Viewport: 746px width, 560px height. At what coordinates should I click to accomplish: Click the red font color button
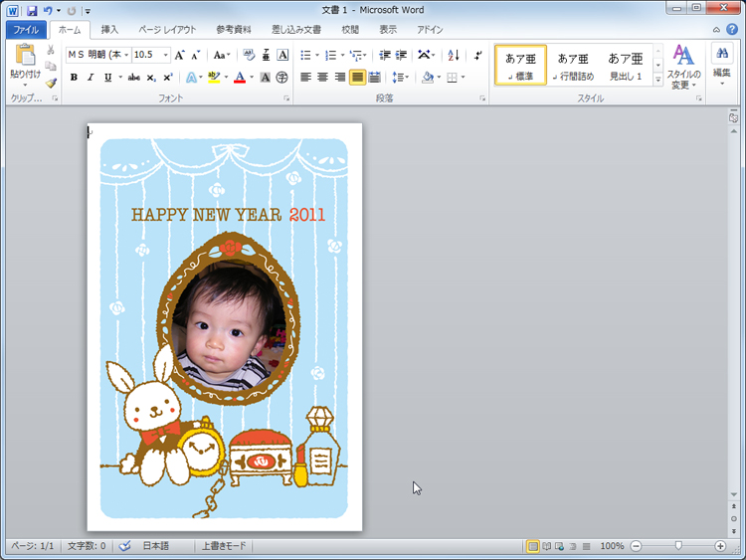point(240,77)
